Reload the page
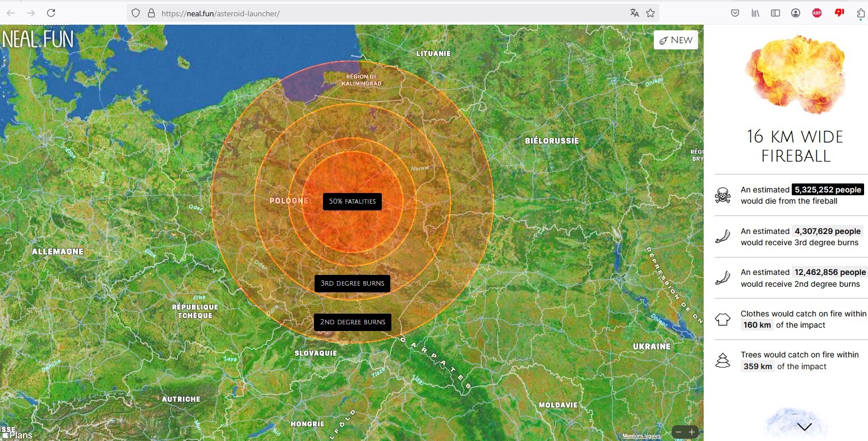This screenshot has height=441, width=868. [51, 13]
